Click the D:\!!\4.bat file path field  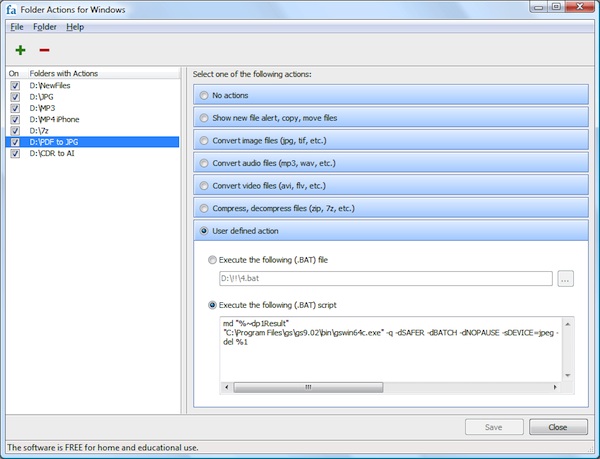pos(386,278)
